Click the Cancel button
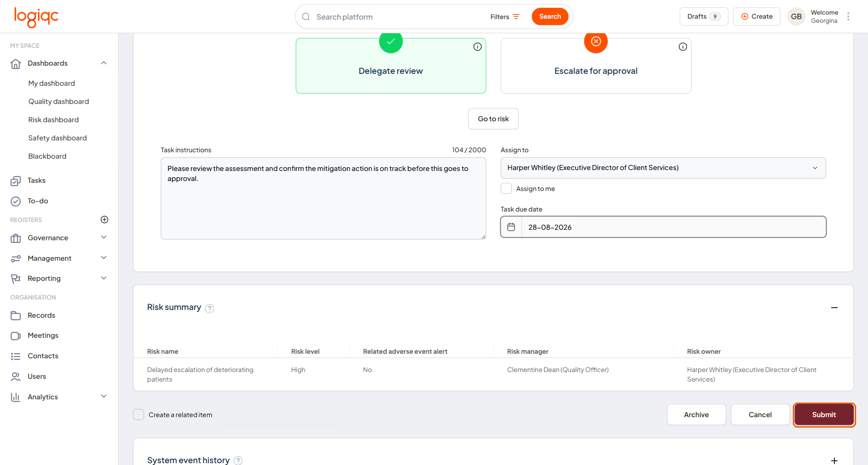 pos(760,414)
